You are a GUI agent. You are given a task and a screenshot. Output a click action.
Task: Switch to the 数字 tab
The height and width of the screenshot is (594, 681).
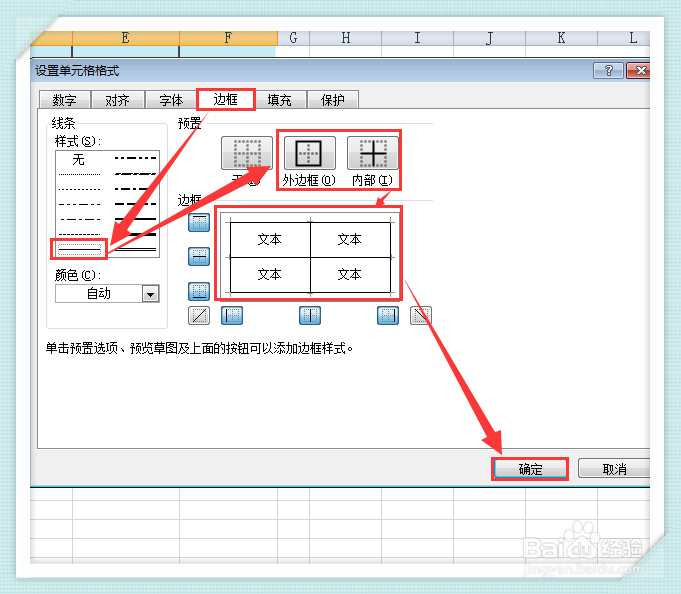pyautogui.click(x=65, y=100)
